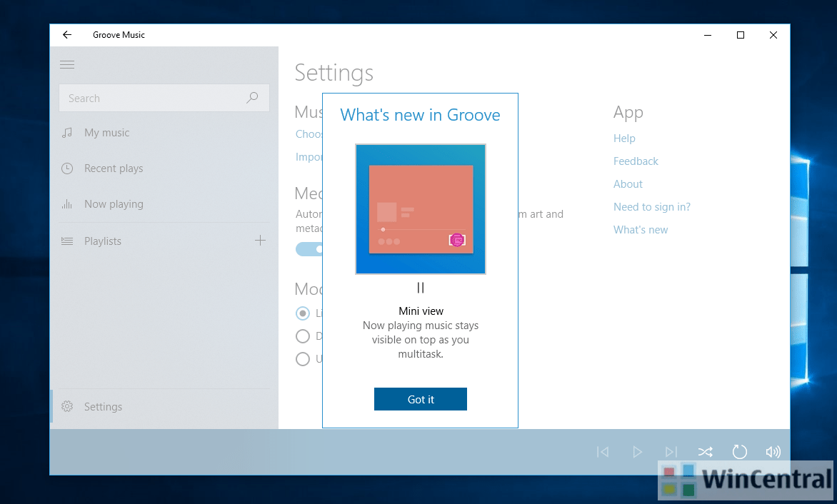This screenshot has width=837, height=504.
Task: Click the mini view album art thumbnail
Action: 420,208
